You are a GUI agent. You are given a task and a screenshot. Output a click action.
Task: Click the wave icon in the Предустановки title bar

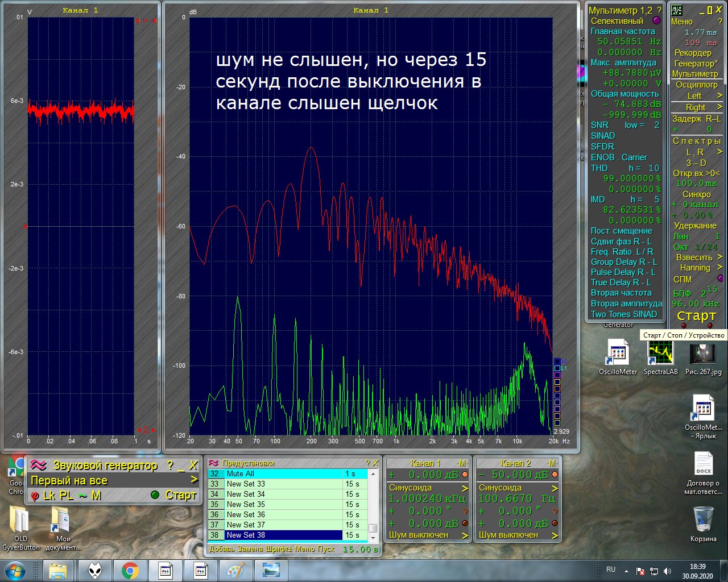[x=214, y=463]
